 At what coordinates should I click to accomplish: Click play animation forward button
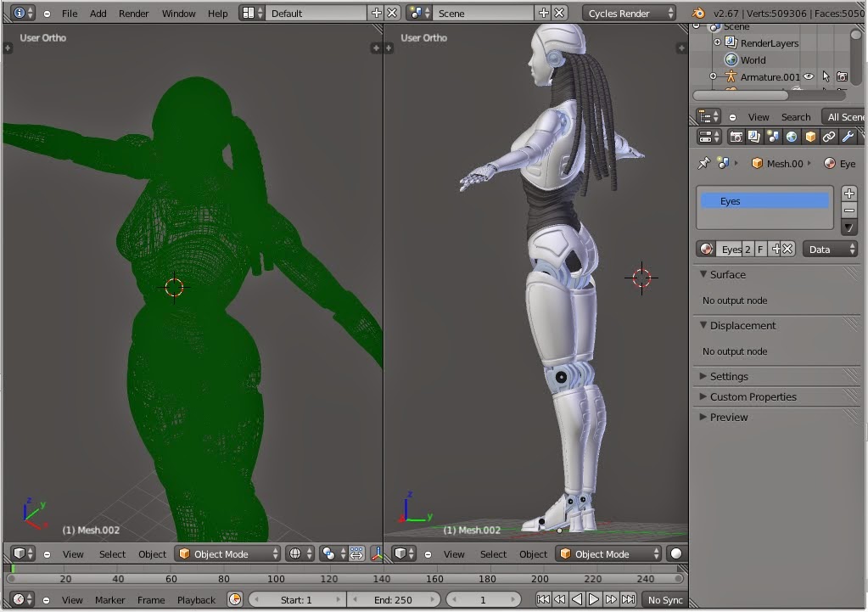(x=594, y=599)
